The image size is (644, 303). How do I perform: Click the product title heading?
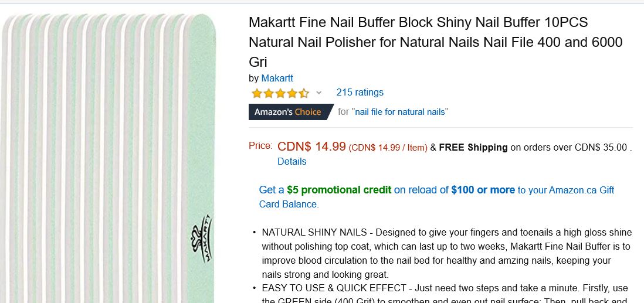pyautogui.click(x=435, y=42)
